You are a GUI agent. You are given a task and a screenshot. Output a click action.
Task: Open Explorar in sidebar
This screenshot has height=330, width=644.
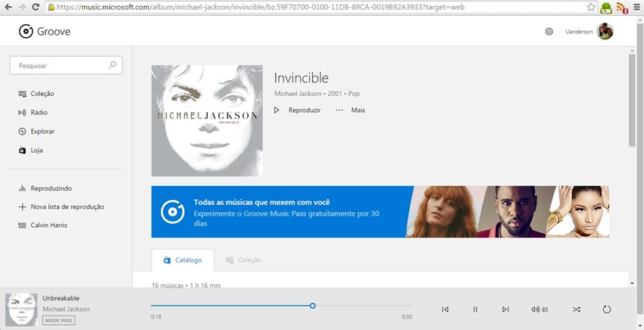36,132
